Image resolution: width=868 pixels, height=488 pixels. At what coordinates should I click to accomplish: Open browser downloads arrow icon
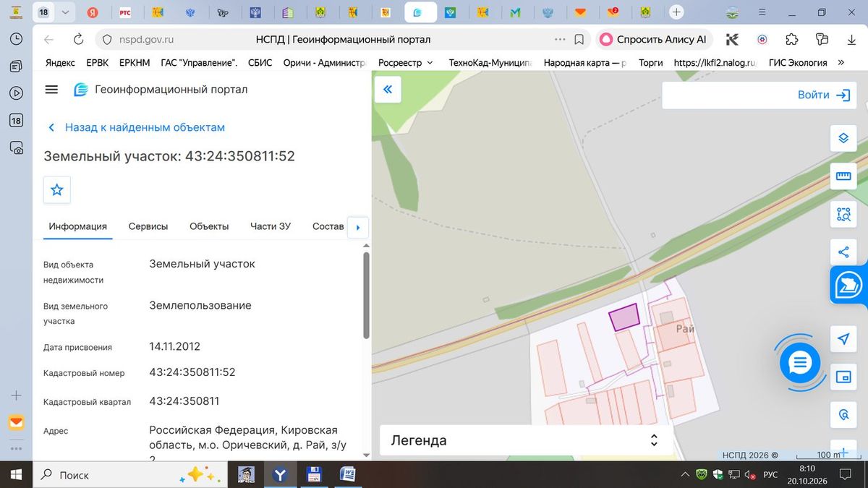tap(851, 40)
